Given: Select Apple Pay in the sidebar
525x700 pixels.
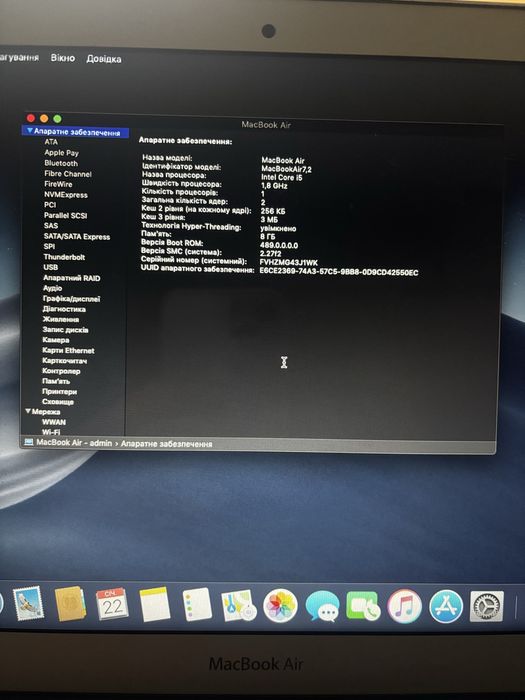Looking at the screenshot, I should click(x=61, y=153).
